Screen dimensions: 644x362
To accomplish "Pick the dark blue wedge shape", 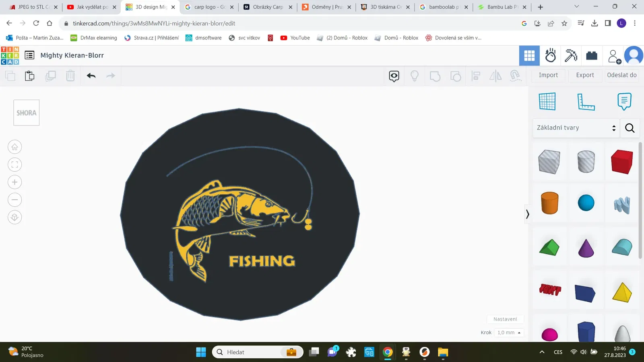I will [585, 293].
